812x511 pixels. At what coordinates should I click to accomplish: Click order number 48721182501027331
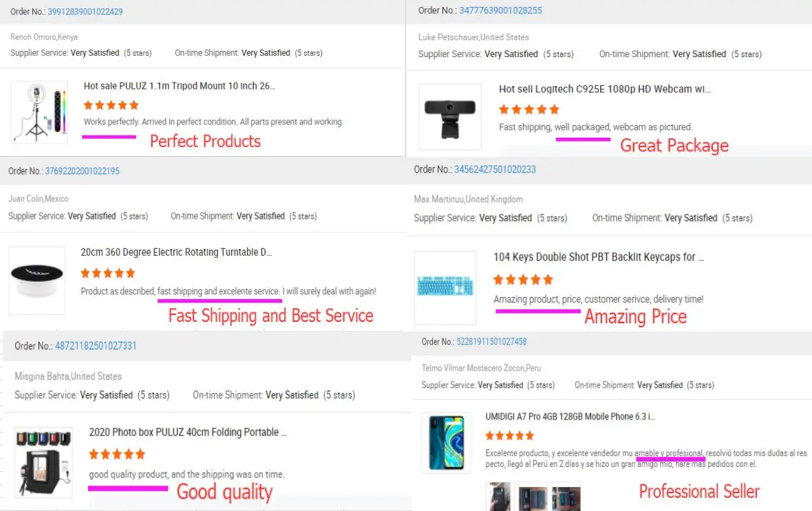[96, 346]
